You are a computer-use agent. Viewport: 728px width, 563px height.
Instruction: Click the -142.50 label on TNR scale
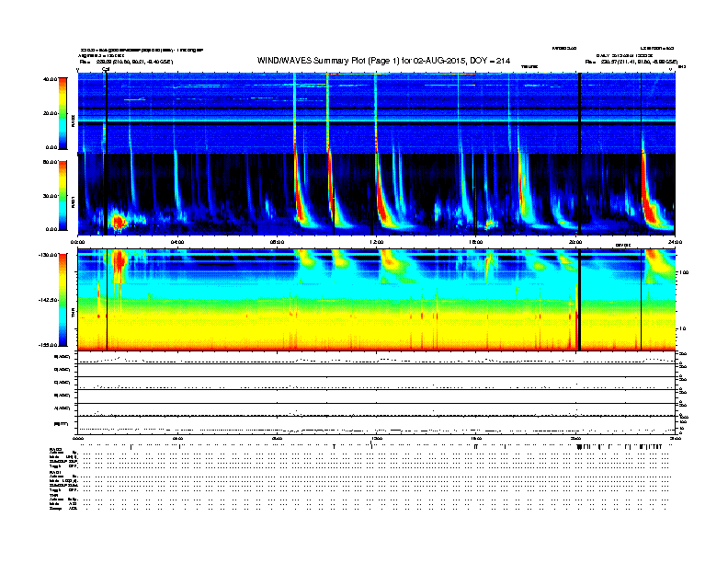click(x=48, y=300)
